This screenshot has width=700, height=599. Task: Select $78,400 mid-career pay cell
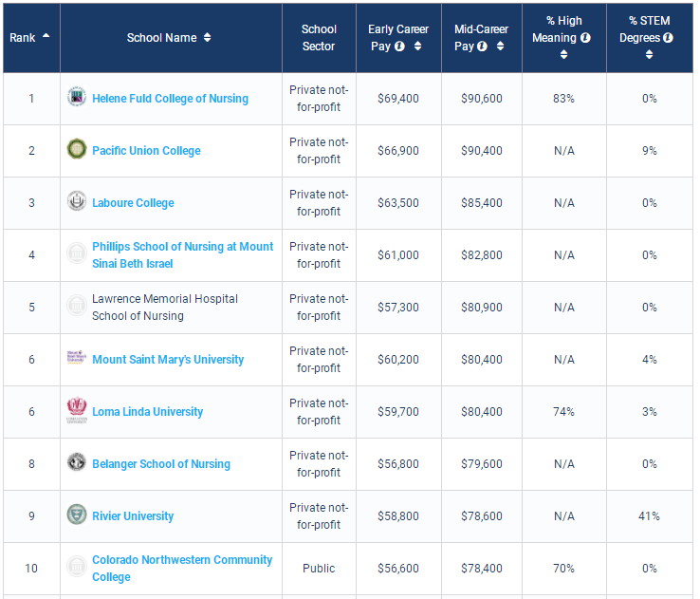482,569
